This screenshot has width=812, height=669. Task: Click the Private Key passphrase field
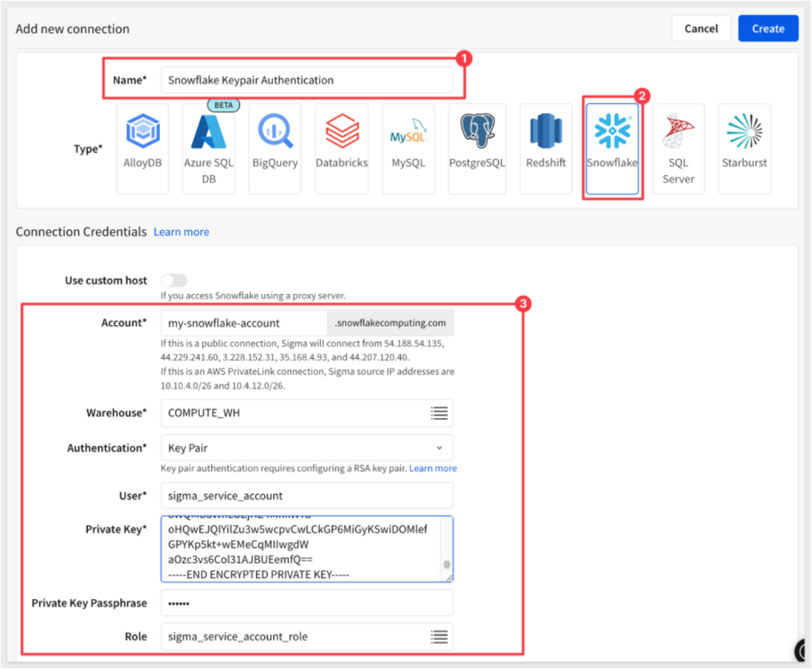coord(306,603)
